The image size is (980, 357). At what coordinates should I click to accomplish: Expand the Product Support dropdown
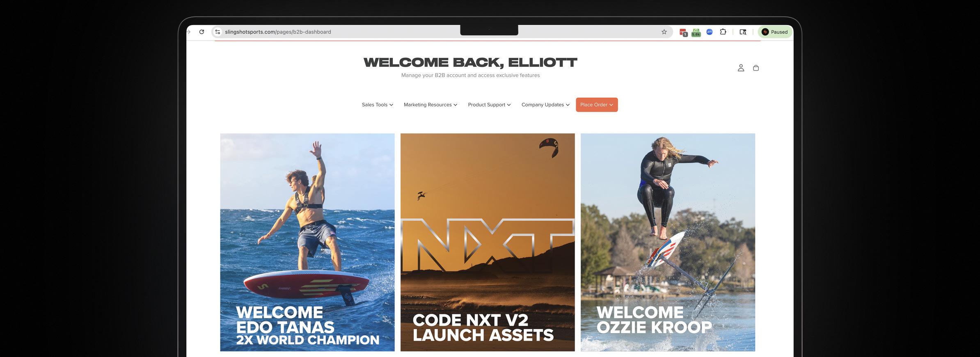(x=489, y=105)
